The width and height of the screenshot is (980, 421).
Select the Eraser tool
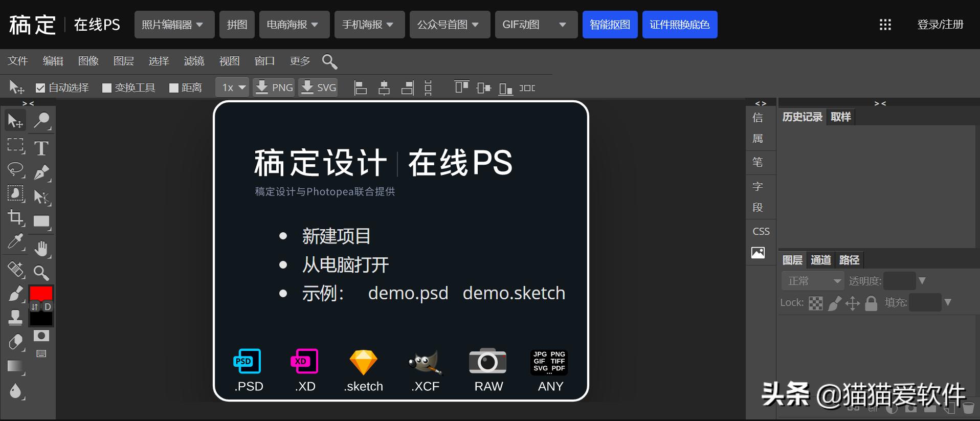coord(15,342)
